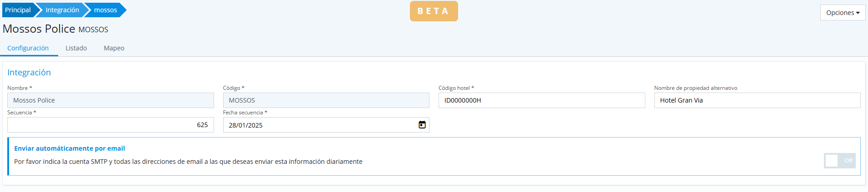Click the BETA badge
Image resolution: width=868 pixels, height=192 pixels.
pos(434,11)
